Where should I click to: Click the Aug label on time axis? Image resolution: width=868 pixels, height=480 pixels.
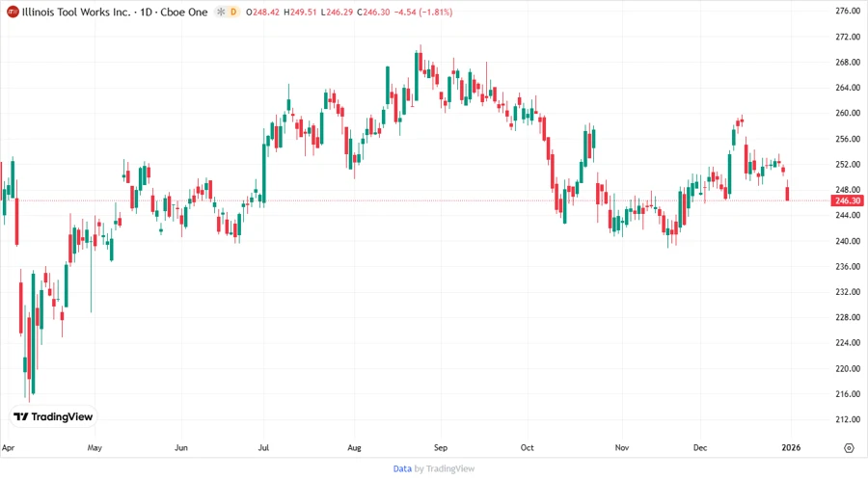coord(354,448)
